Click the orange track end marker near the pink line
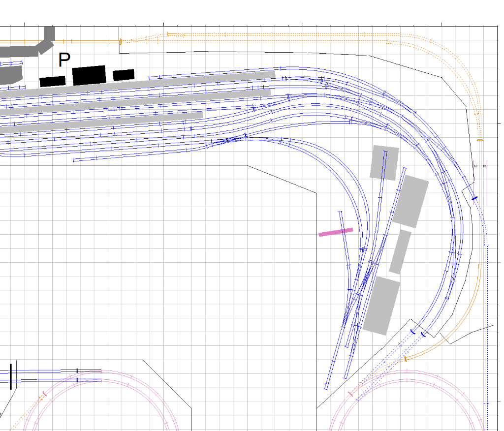Screen dimensions: 504x431 click(x=406, y=359)
